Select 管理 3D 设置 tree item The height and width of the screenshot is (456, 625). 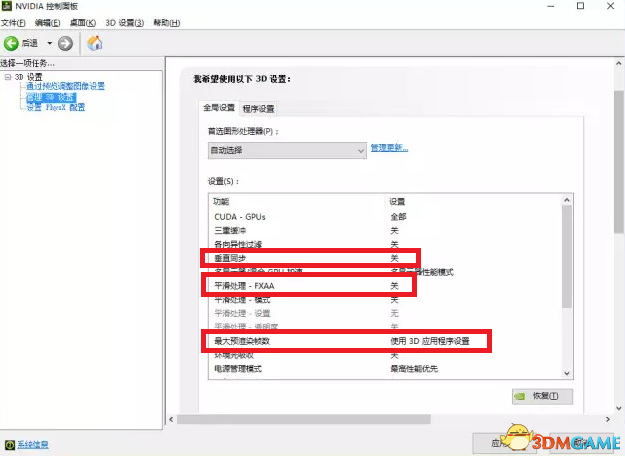(51, 97)
